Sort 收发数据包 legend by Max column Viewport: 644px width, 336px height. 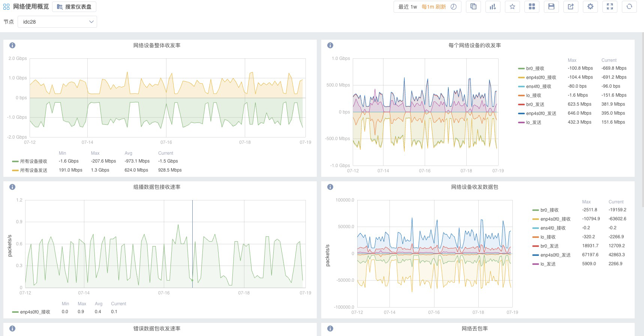(586, 202)
